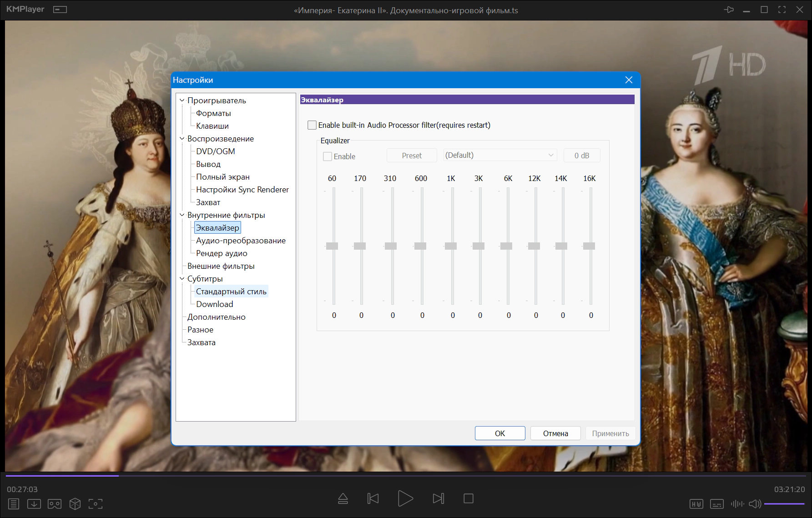Mute audio via the speaker icon
The image size is (812, 518).
[x=755, y=504]
